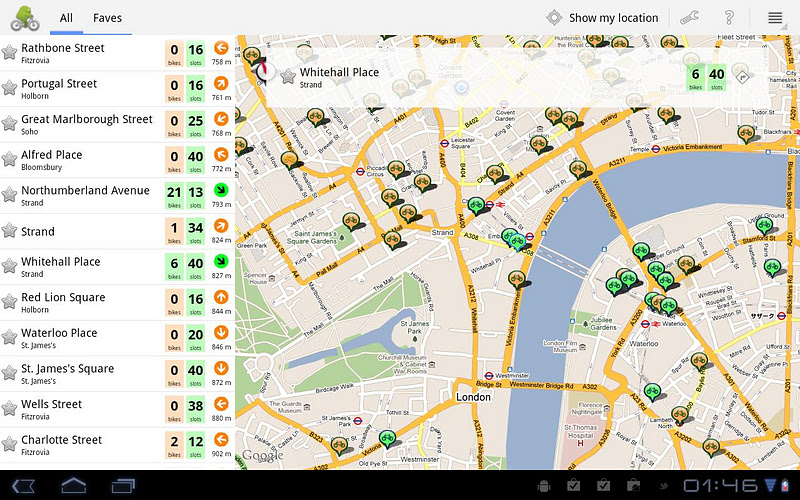Click green direction arrow for Northumberland Avenue
This screenshot has height=500, width=800.
[221, 190]
